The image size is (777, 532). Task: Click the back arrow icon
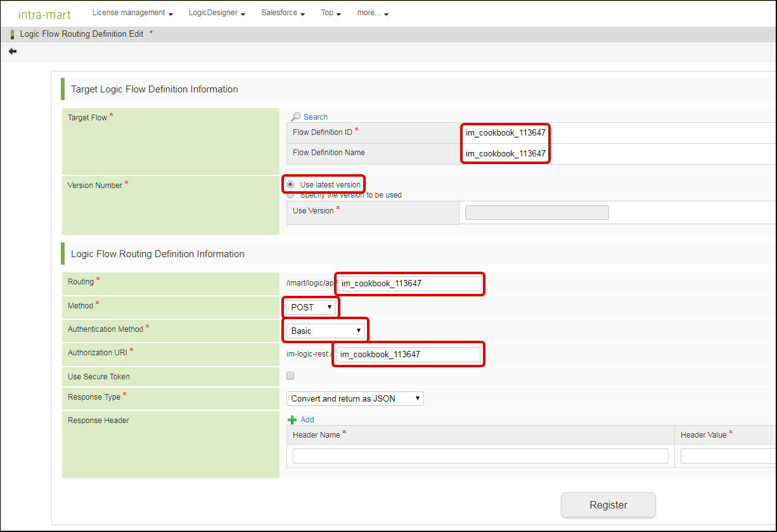[13, 51]
